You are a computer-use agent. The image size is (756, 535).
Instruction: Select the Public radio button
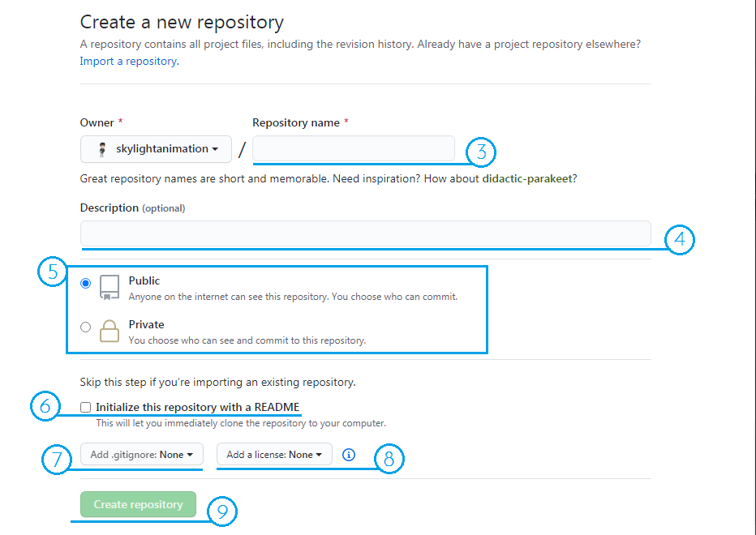tap(85, 283)
